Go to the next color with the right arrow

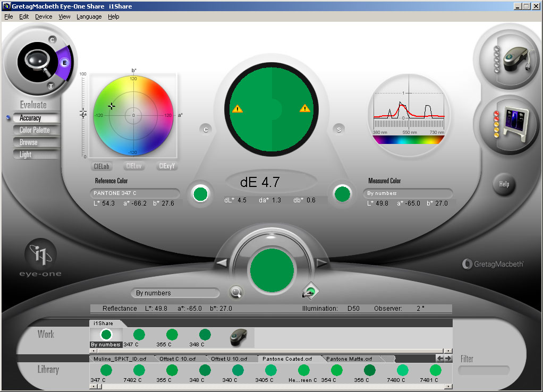tap(322, 263)
